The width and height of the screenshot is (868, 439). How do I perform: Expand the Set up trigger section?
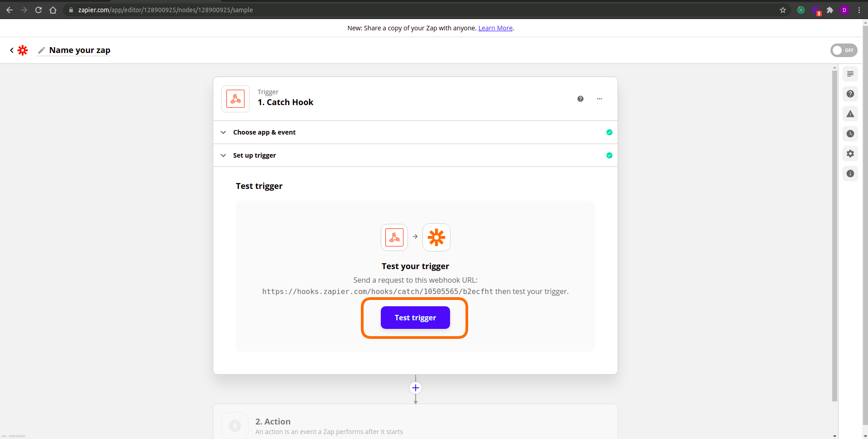(x=415, y=155)
